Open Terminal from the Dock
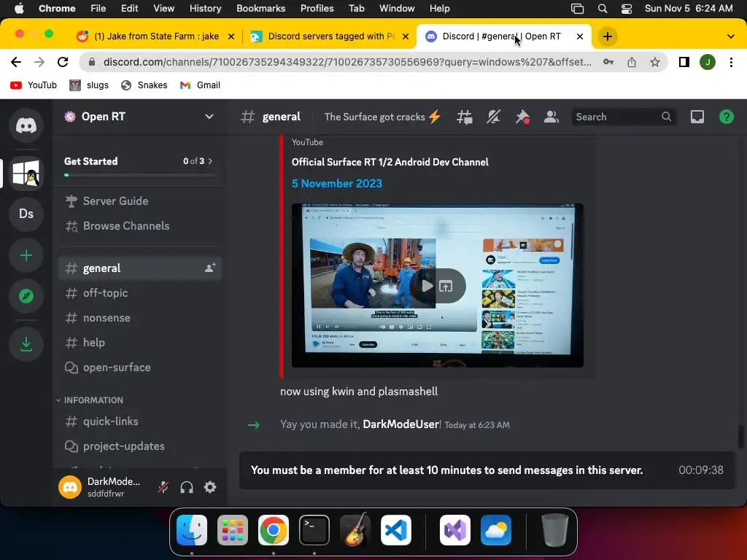Image resolution: width=747 pixels, height=560 pixels. (x=314, y=530)
